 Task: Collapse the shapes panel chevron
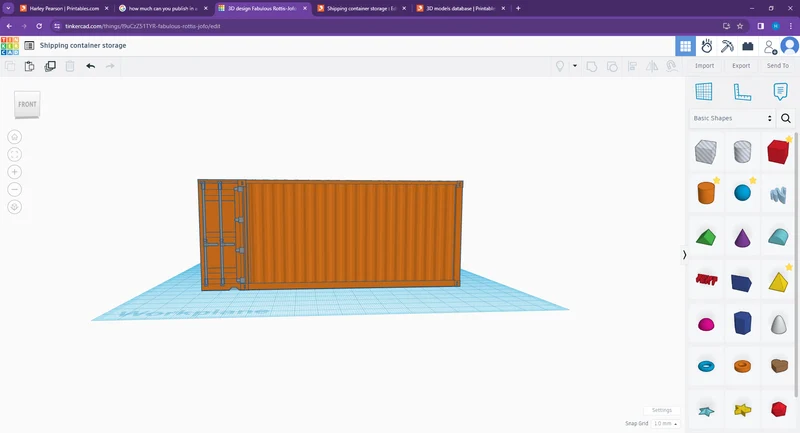pyautogui.click(x=684, y=254)
